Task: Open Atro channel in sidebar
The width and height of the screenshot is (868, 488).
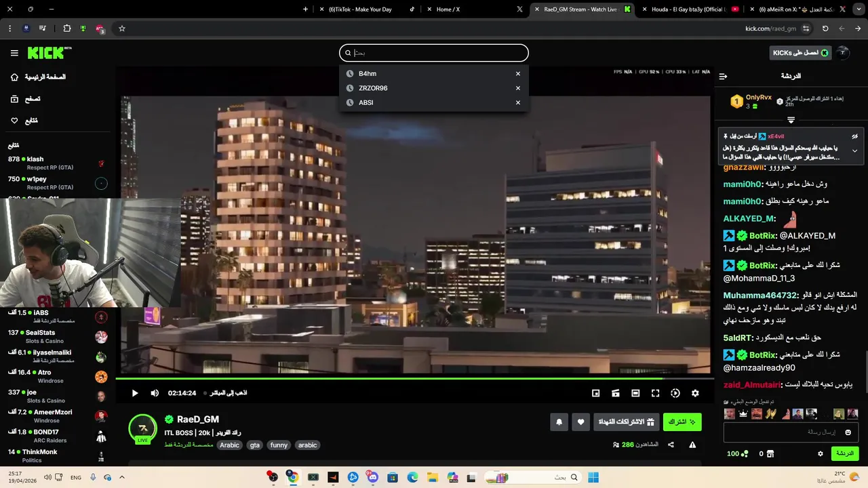Action: tap(58, 376)
